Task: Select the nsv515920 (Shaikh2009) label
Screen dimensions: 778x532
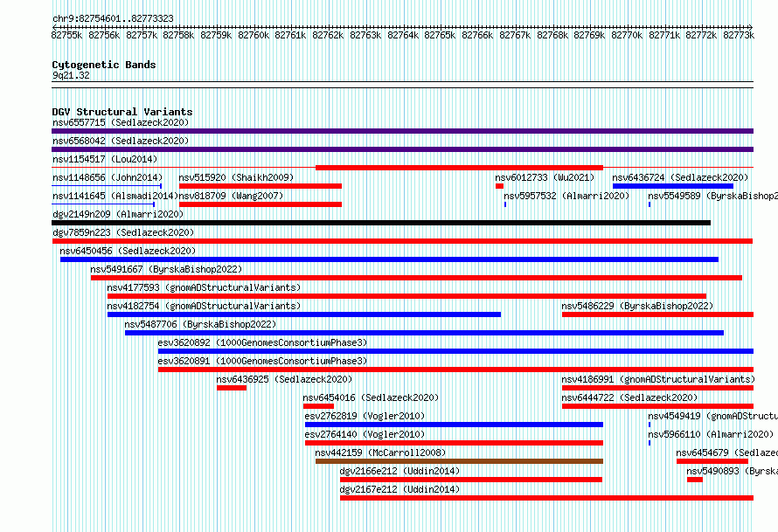Action: (x=236, y=177)
